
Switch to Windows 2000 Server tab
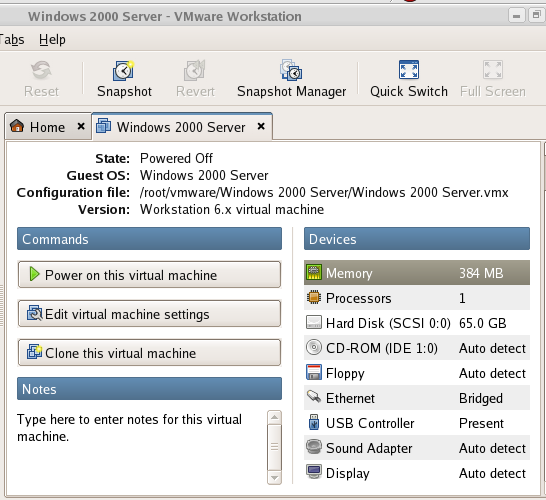pyautogui.click(x=182, y=126)
